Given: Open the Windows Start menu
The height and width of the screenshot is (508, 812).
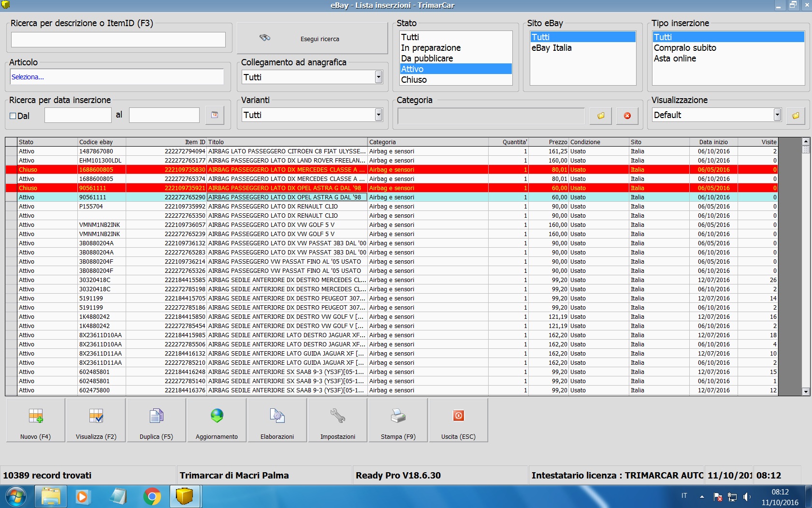Looking at the screenshot, I should pos(15,497).
